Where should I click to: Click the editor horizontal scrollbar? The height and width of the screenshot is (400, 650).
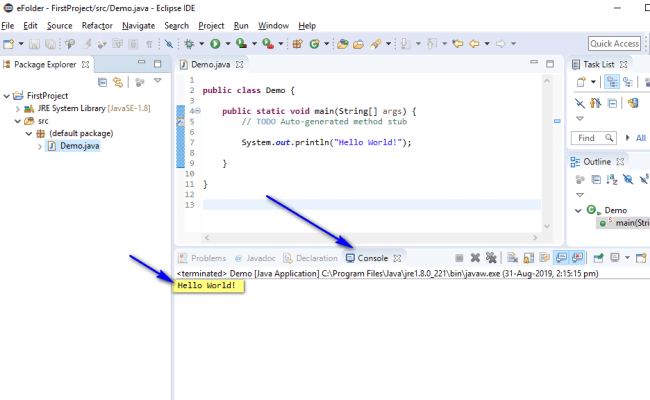[x=371, y=238]
